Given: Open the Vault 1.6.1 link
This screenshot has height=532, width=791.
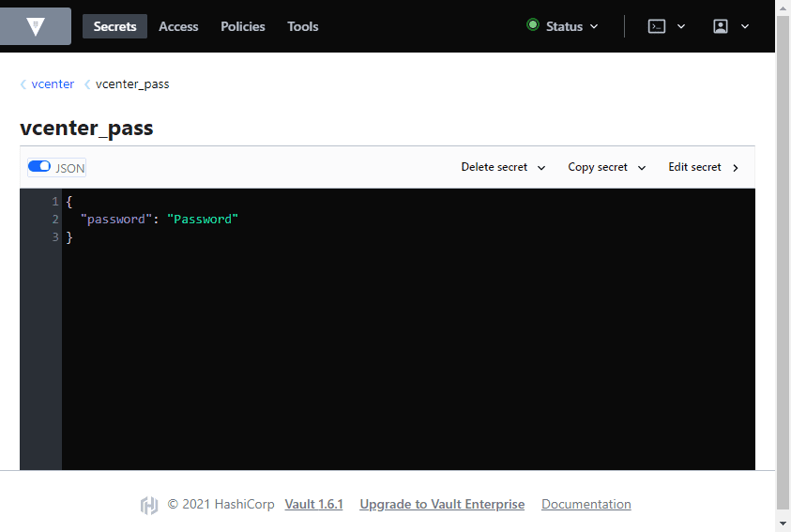Looking at the screenshot, I should coord(313,504).
